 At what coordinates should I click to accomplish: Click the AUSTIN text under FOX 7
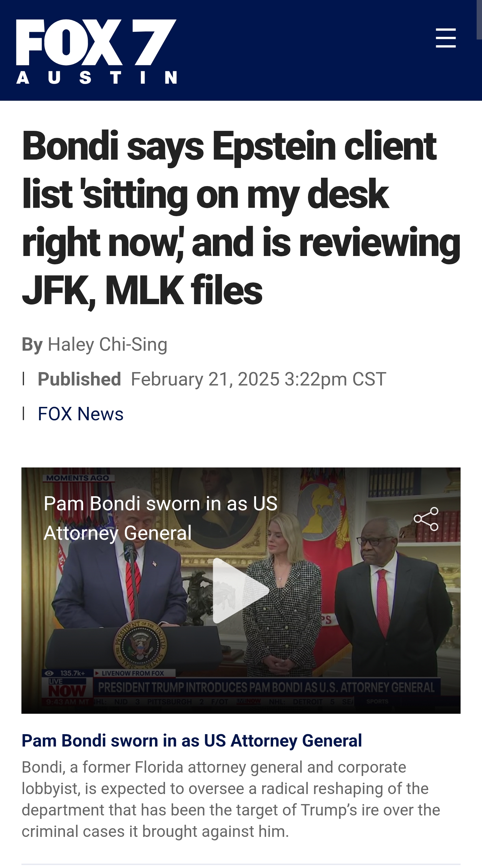96,77
